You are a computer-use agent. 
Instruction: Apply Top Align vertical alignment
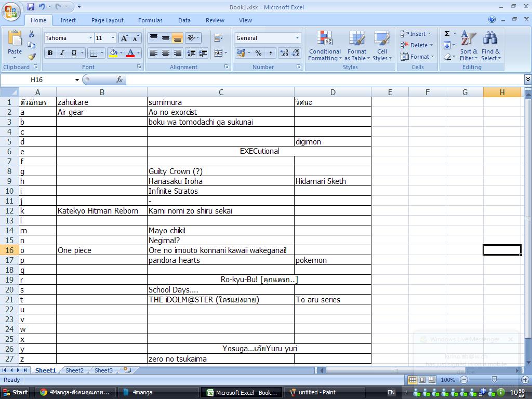[x=154, y=38]
